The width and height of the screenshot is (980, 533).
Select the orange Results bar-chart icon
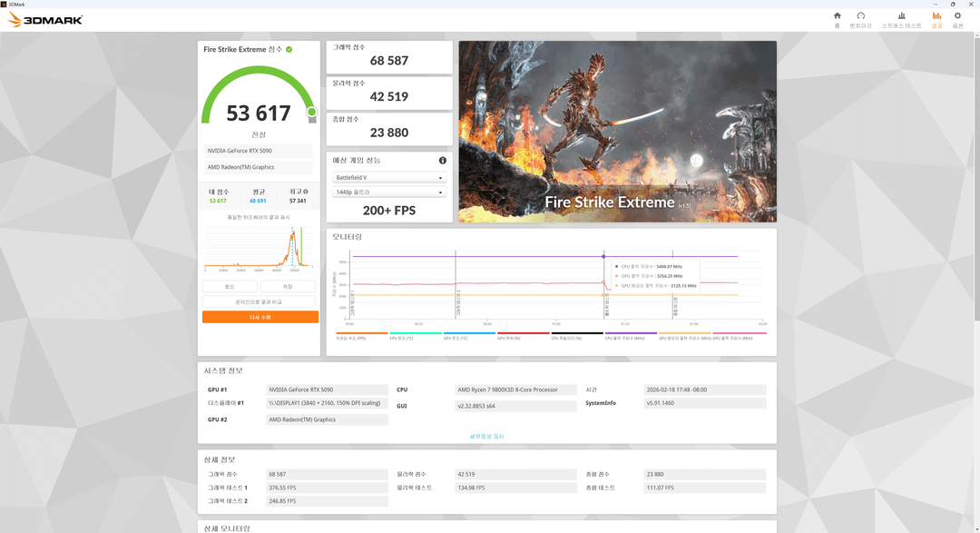(936, 19)
